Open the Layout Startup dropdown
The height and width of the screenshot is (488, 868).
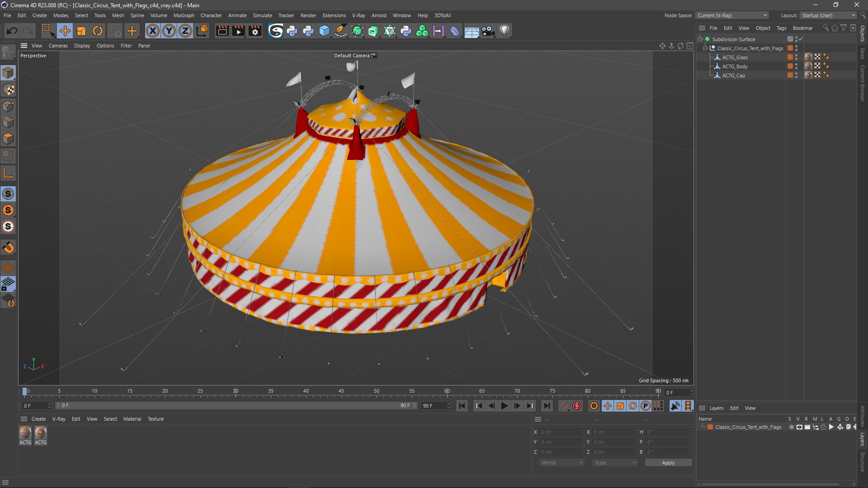coord(829,15)
